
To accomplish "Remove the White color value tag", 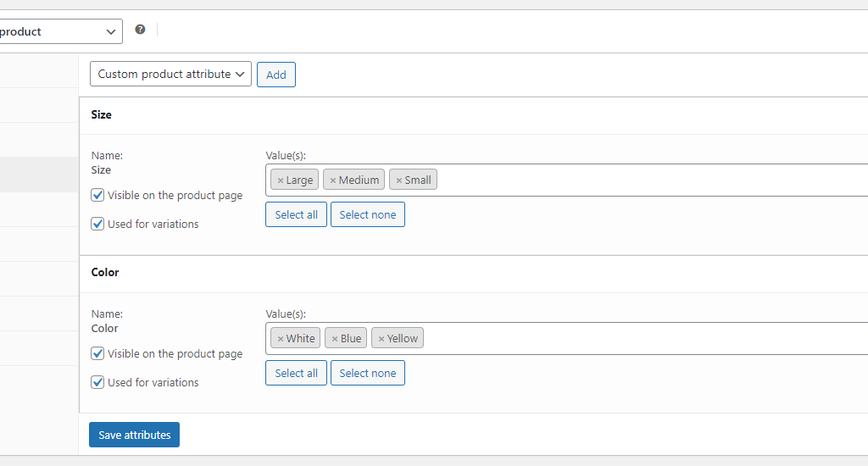I will pos(281,339).
